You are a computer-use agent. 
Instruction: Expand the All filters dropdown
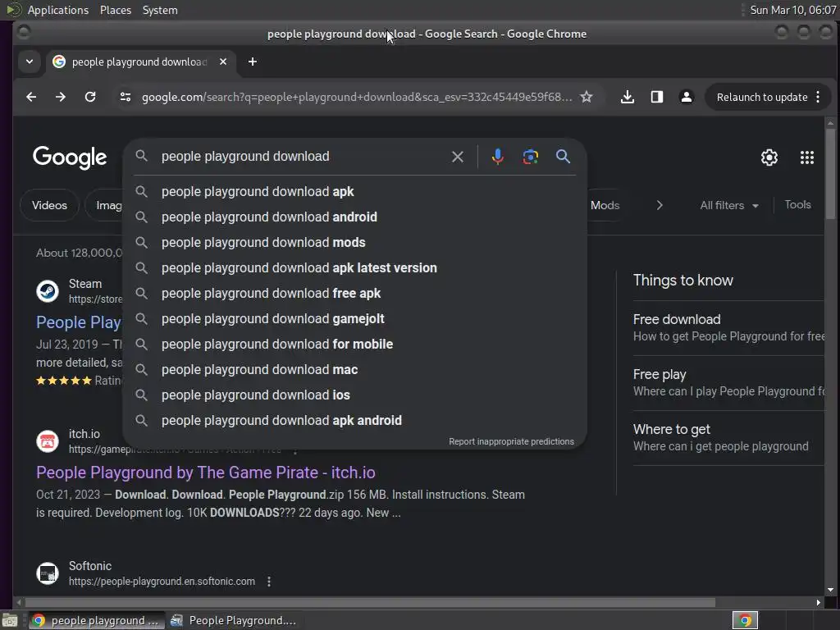(x=729, y=205)
